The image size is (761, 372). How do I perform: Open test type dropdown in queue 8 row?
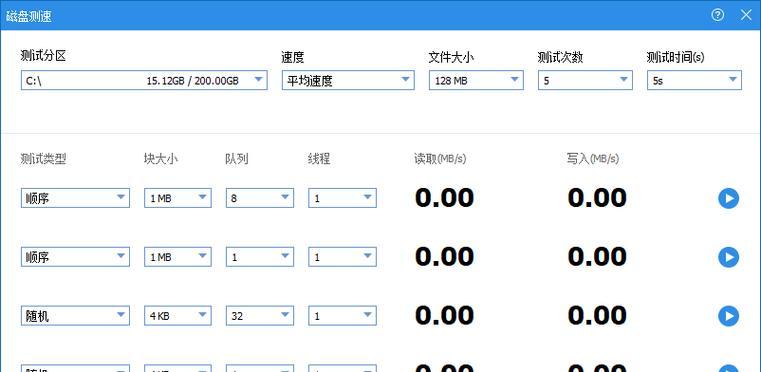(x=75, y=198)
